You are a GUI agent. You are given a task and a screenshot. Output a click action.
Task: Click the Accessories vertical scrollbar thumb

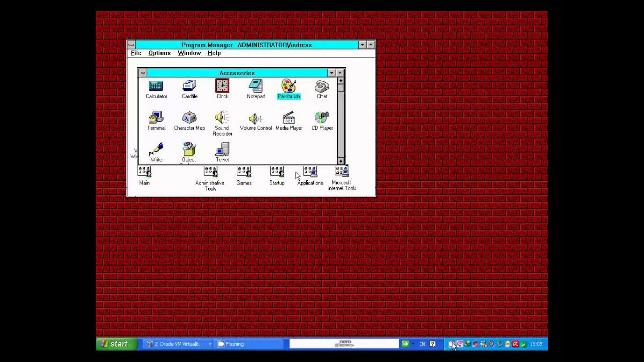pos(341,88)
